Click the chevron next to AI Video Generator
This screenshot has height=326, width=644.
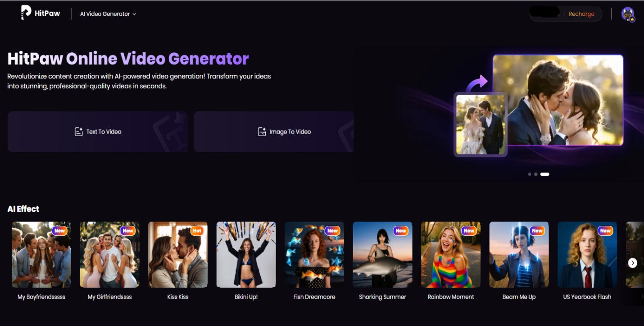click(x=134, y=14)
